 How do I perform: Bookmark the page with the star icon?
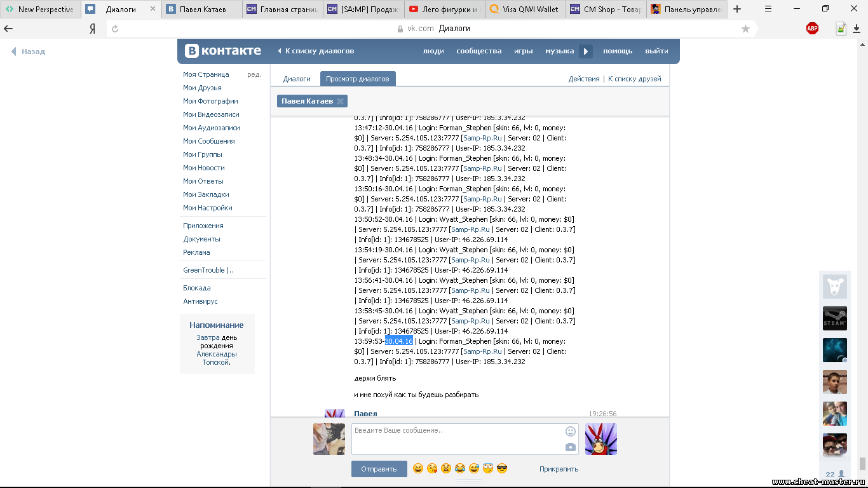(745, 29)
